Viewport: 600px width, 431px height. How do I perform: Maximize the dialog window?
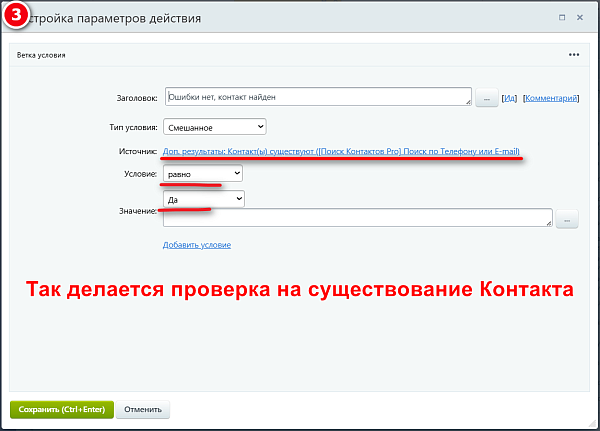pyautogui.click(x=562, y=18)
